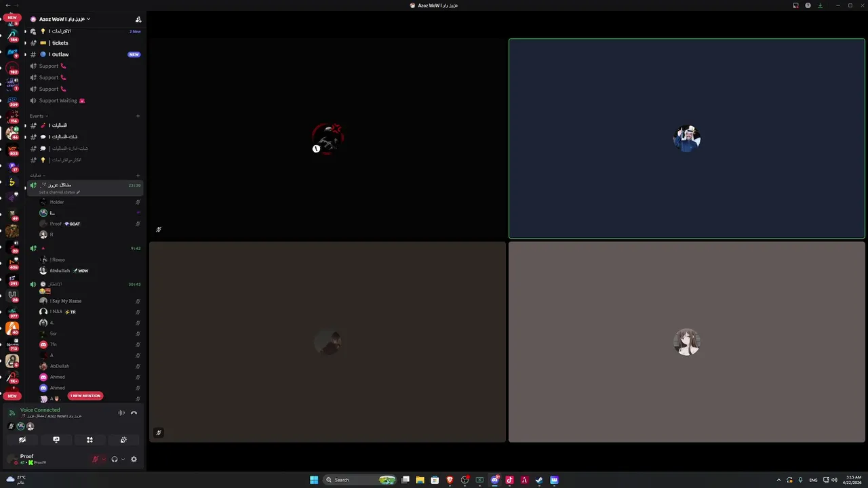868x488 pixels.
Task: Open Brave browser from taskbar
Action: [x=450, y=480]
